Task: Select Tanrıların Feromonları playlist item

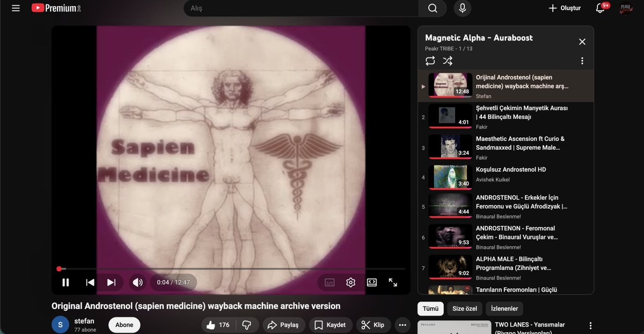Action: pyautogui.click(x=506, y=290)
